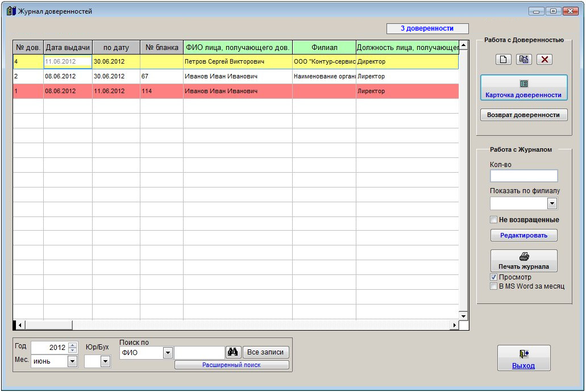
Task: Click the date cell 11.06.2012 in row 4
Action: [x=68, y=61]
